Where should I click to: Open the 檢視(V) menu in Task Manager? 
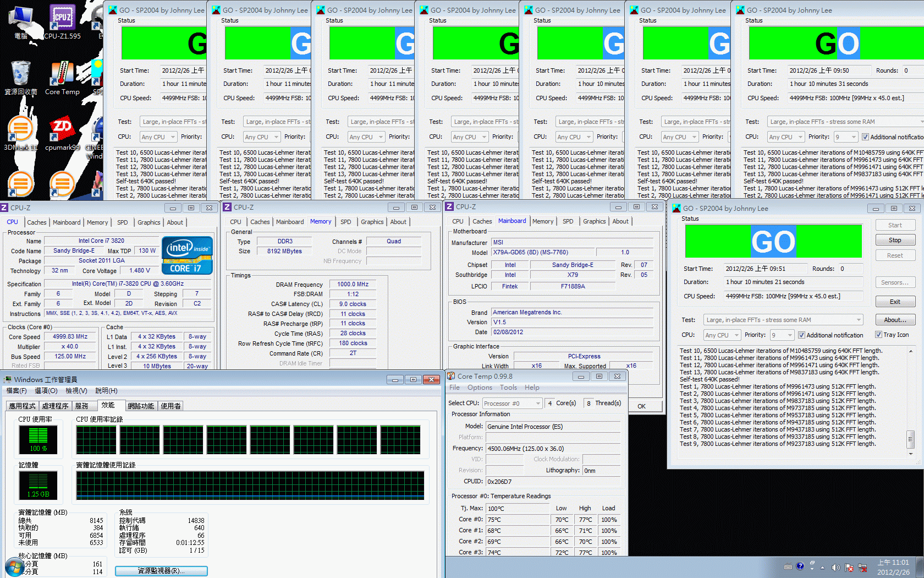[76, 390]
